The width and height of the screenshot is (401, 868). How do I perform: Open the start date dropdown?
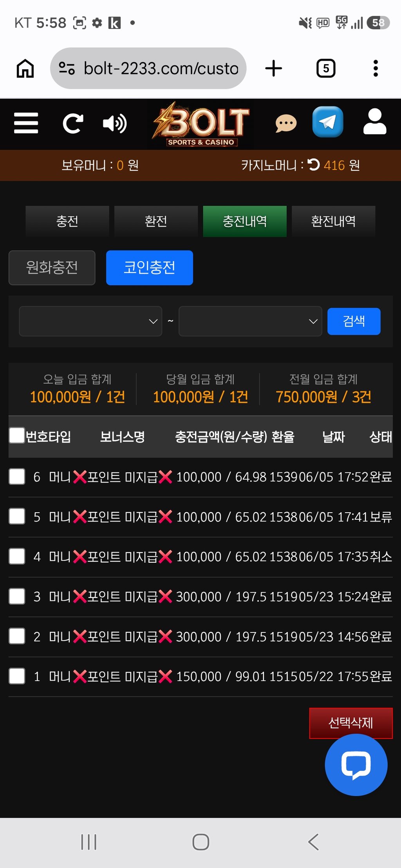[90, 321]
